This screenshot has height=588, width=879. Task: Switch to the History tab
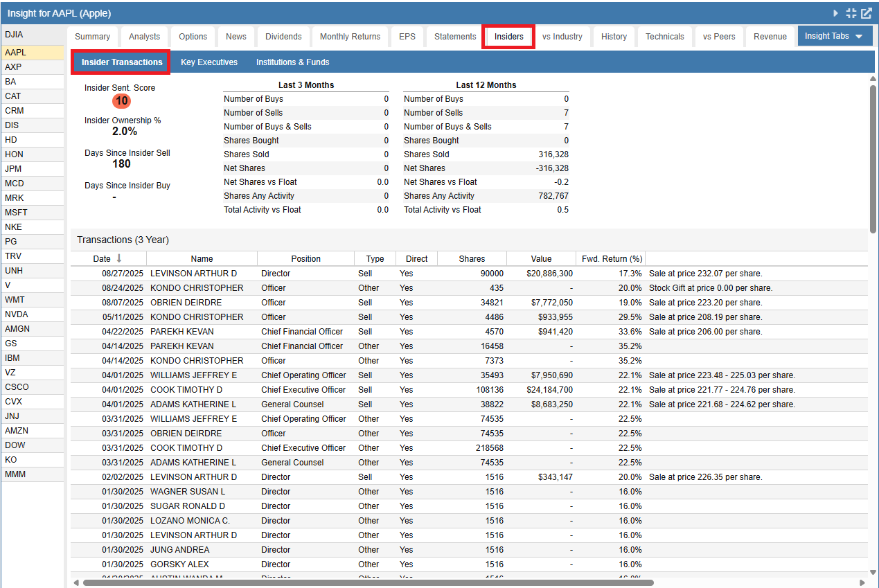[614, 37]
